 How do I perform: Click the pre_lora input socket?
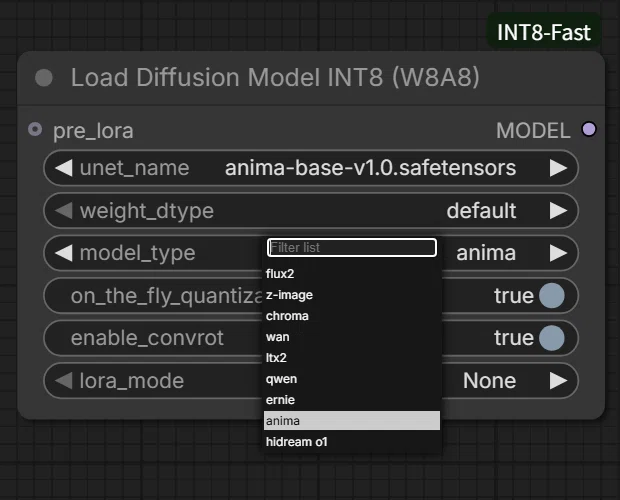(x=35, y=129)
